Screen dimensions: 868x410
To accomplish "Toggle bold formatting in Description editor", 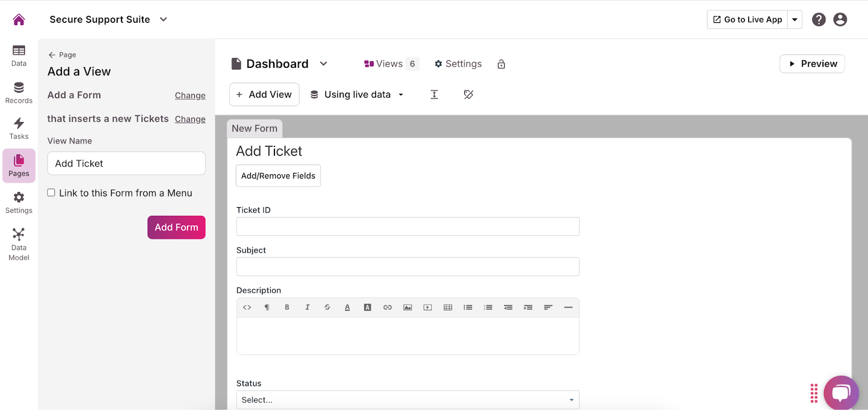I will tap(287, 307).
